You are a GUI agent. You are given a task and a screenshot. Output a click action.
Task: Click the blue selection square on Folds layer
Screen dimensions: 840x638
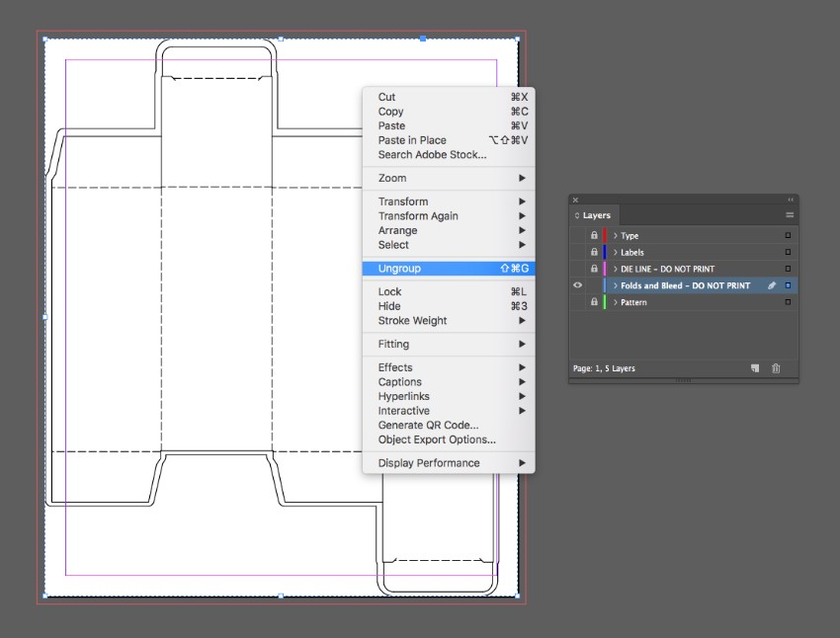tap(788, 285)
